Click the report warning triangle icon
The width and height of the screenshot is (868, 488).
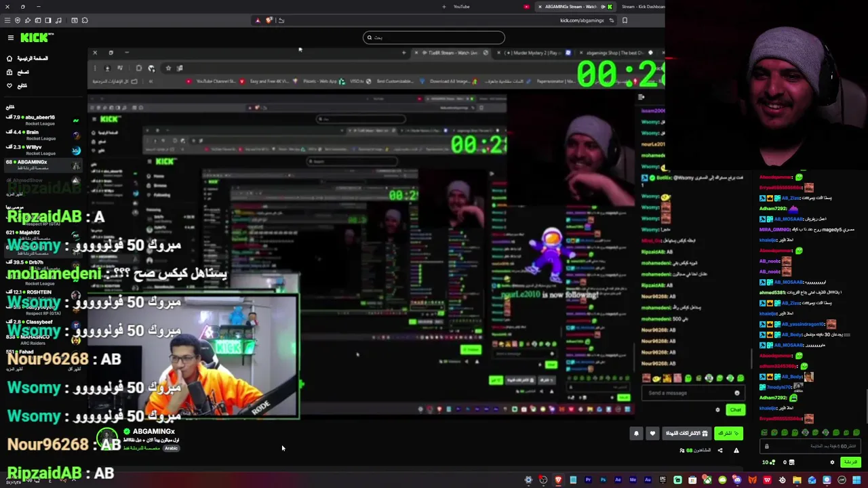pyautogui.click(x=736, y=450)
